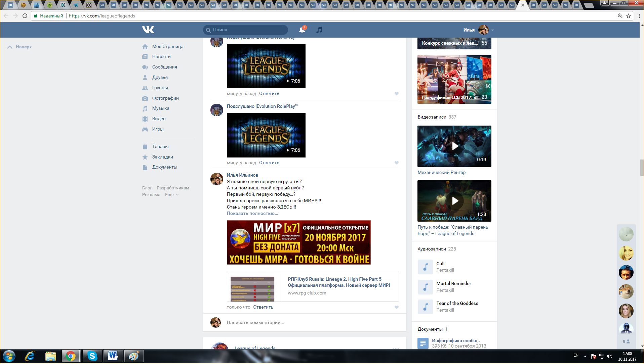Screen dimensions: 644x364
Task: Click the Документы file icon in sidebar
Action: click(145, 167)
